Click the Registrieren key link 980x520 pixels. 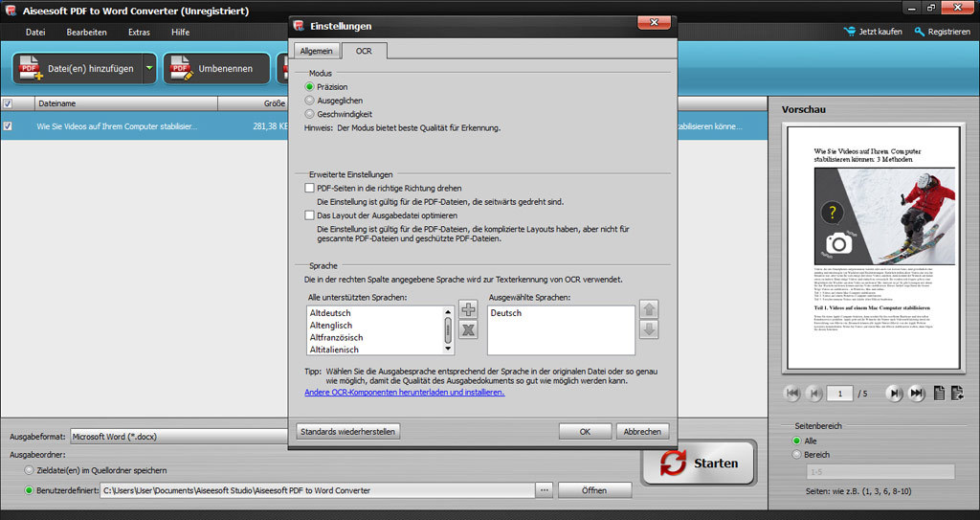[942, 32]
